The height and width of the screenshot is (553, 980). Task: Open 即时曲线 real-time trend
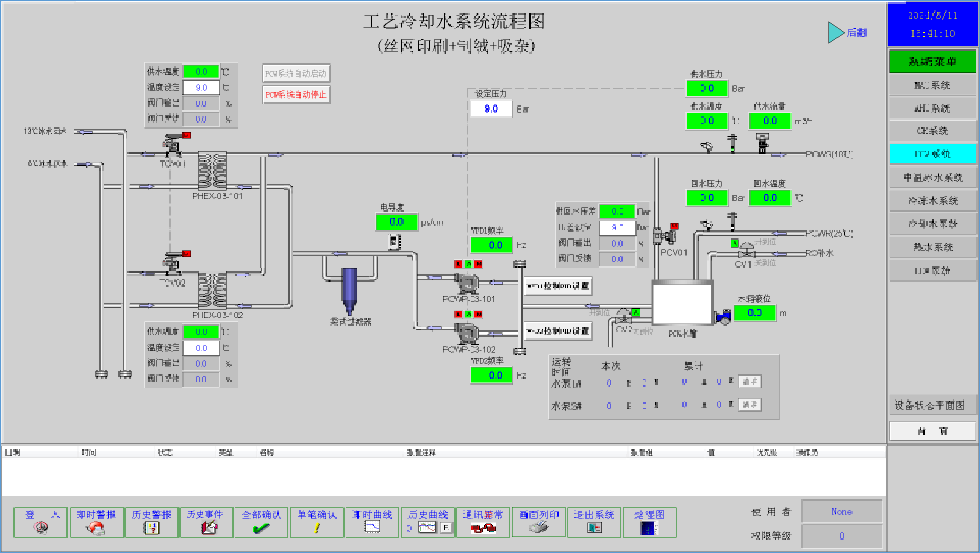pos(372,522)
